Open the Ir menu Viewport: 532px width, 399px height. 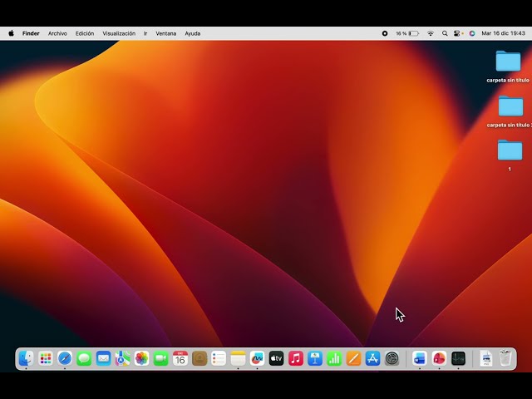[145, 33]
